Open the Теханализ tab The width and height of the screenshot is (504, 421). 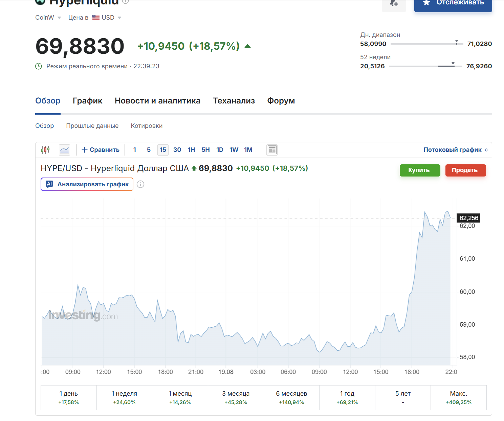click(x=234, y=101)
